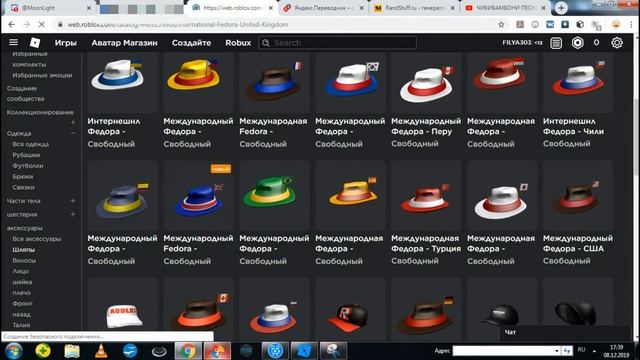Open the Федора - США item title
This screenshot has width=640, height=360.
coord(578,243)
